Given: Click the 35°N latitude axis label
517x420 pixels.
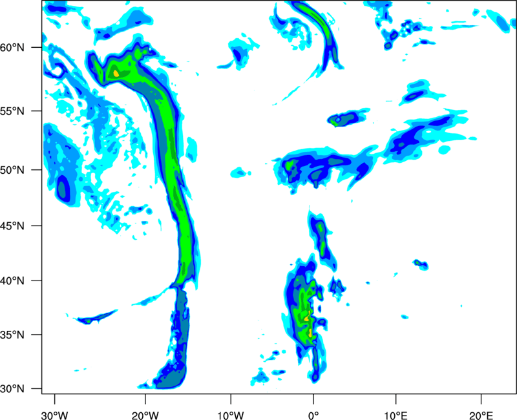Looking at the screenshot, I should click(12, 335).
